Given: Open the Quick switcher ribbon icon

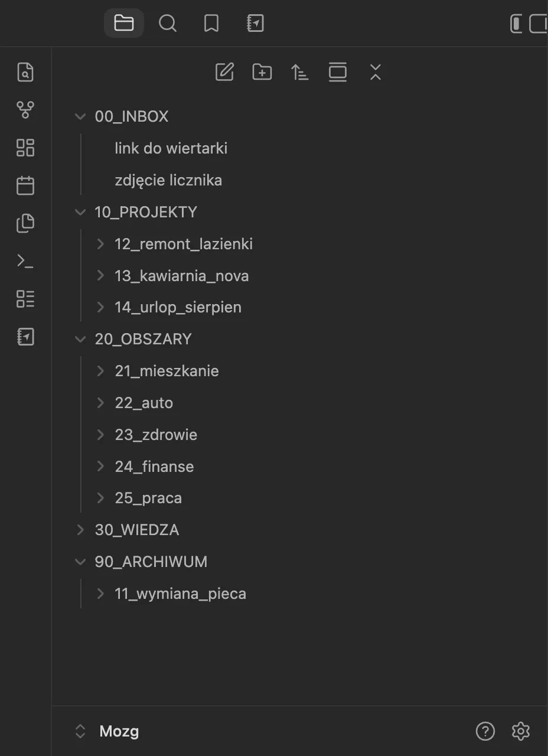Looking at the screenshot, I should [x=25, y=71].
